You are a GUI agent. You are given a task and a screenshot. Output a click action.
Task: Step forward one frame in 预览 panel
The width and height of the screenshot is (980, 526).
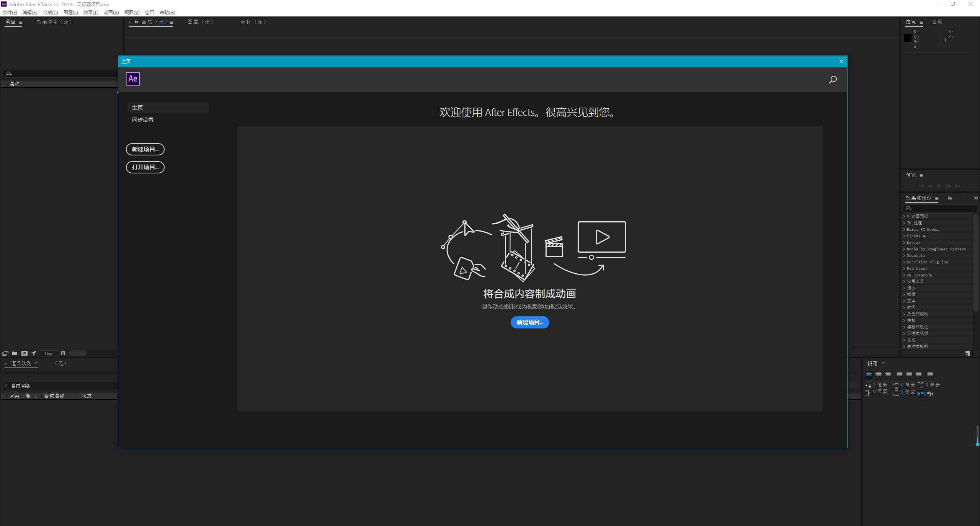(x=948, y=186)
